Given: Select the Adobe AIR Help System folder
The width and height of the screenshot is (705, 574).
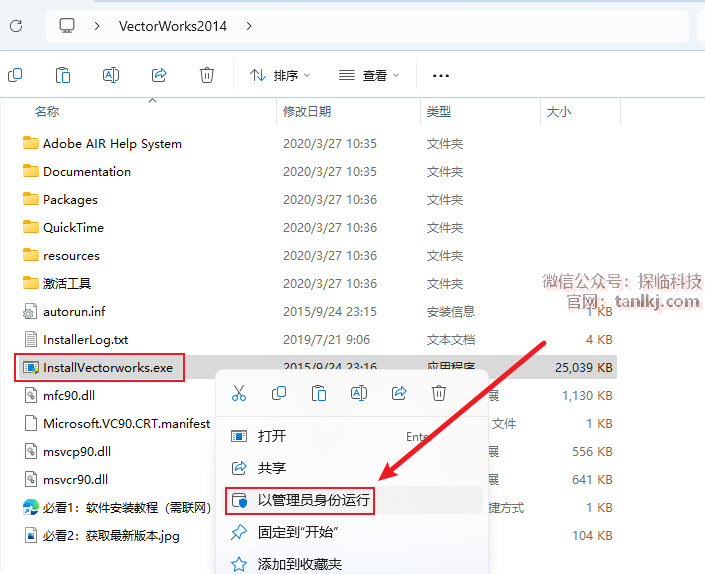Looking at the screenshot, I should [x=112, y=144].
